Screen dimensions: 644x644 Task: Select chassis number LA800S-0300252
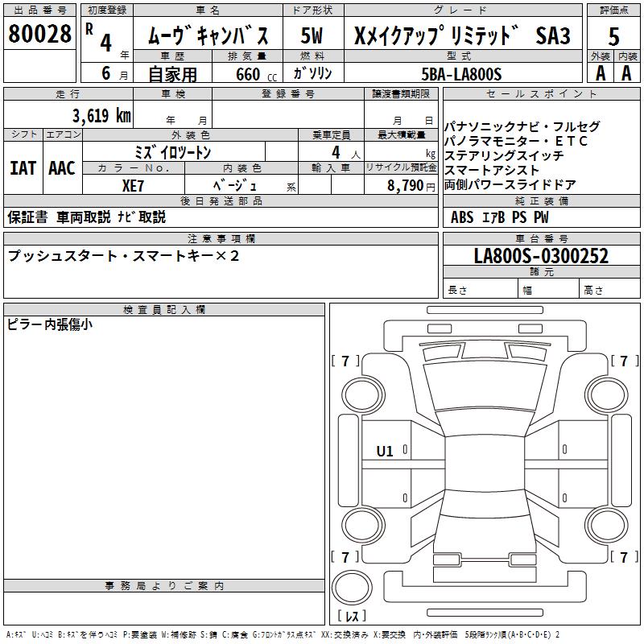click(541, 256)
